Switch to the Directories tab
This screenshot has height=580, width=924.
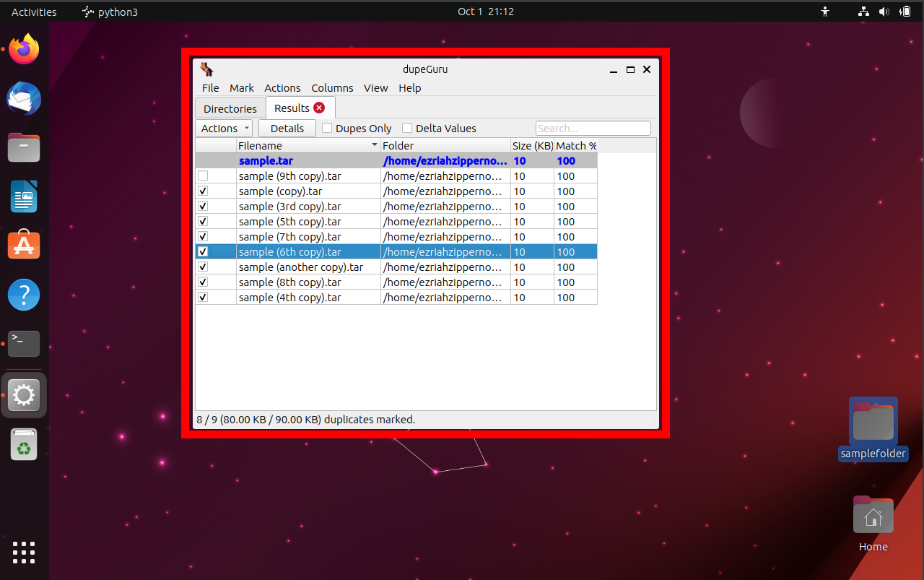pyautogui.click(x=230, y=108)
